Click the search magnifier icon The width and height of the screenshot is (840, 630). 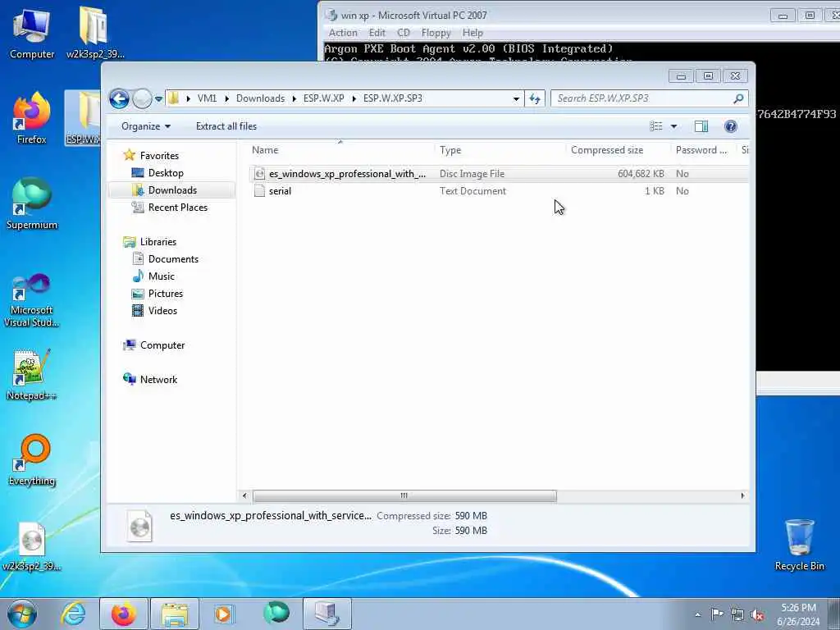click(739, 98)
